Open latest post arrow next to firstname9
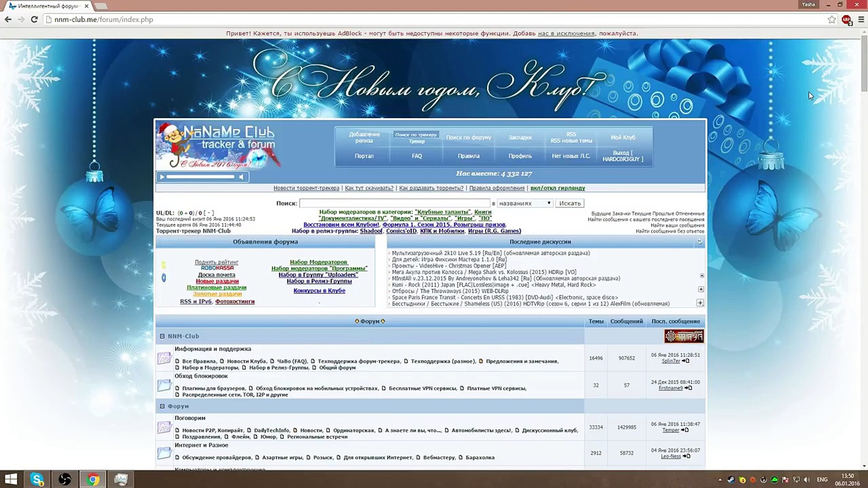This screenshot has height=488, width=868. (x=689, y=388)
